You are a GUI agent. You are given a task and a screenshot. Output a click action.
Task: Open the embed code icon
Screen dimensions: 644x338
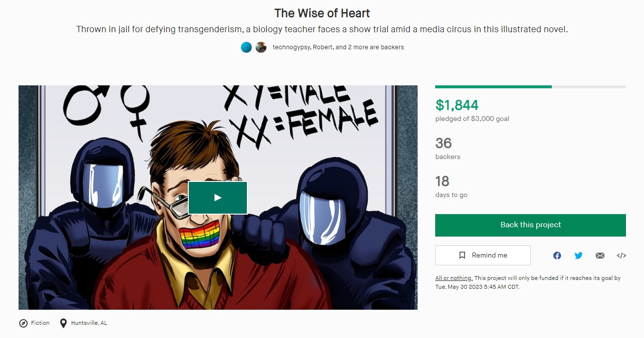point(622,256)
